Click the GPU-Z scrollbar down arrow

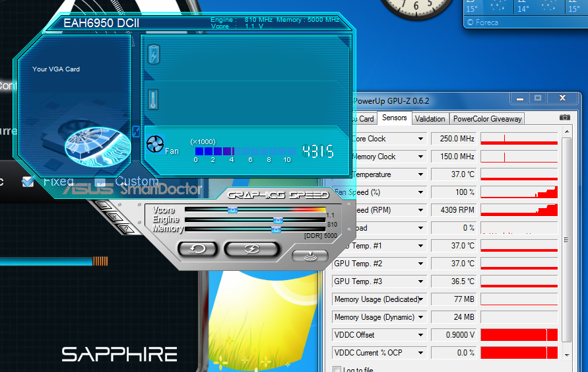(567, 355)
